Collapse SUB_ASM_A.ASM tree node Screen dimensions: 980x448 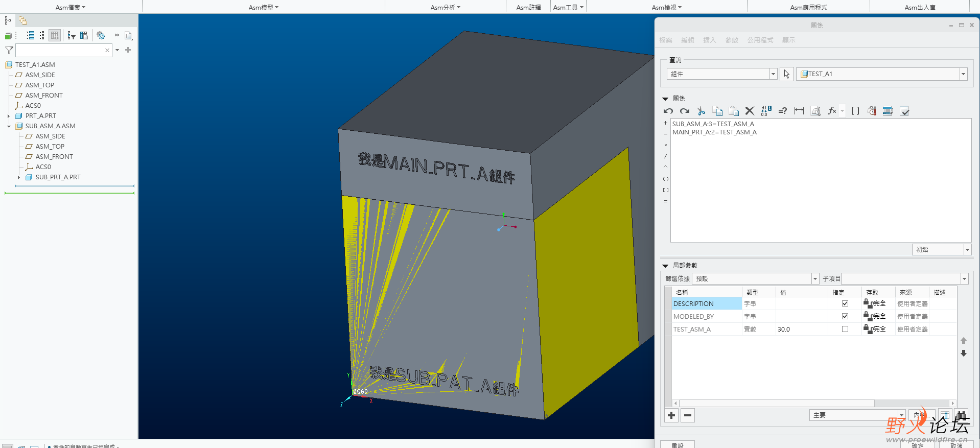tap(9, 126)
